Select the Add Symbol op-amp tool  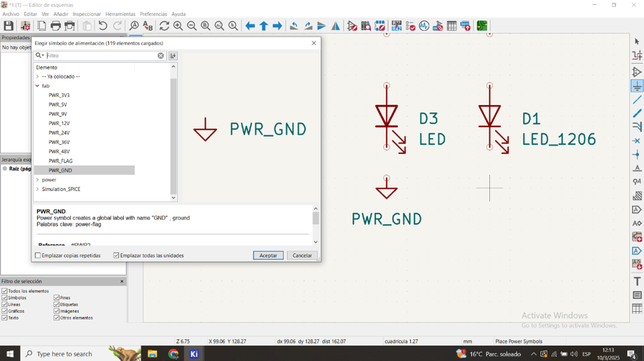[637, 72]
